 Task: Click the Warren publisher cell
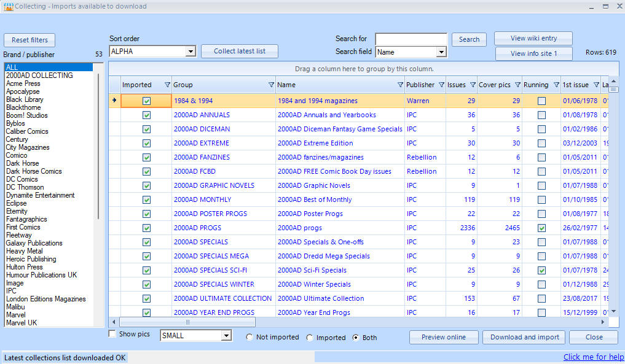(425, 101)
